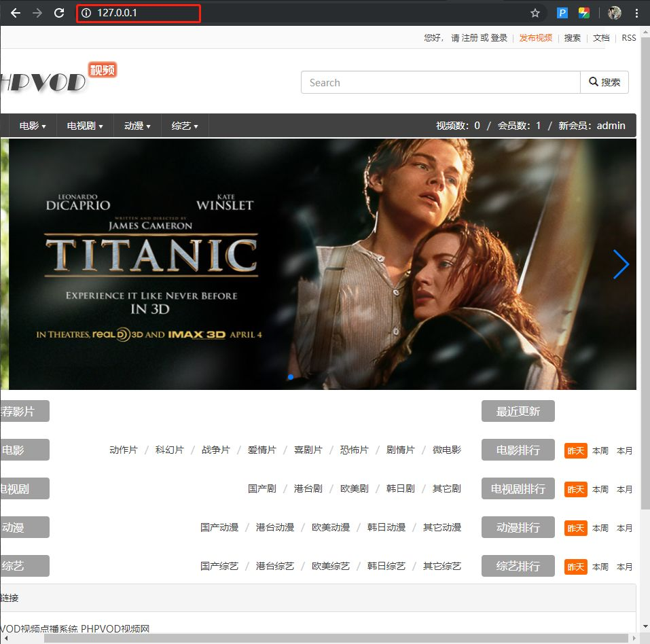Open the 爱情片 category link
The height and width of the screenshot is (644, 650).
pos(262,450)
